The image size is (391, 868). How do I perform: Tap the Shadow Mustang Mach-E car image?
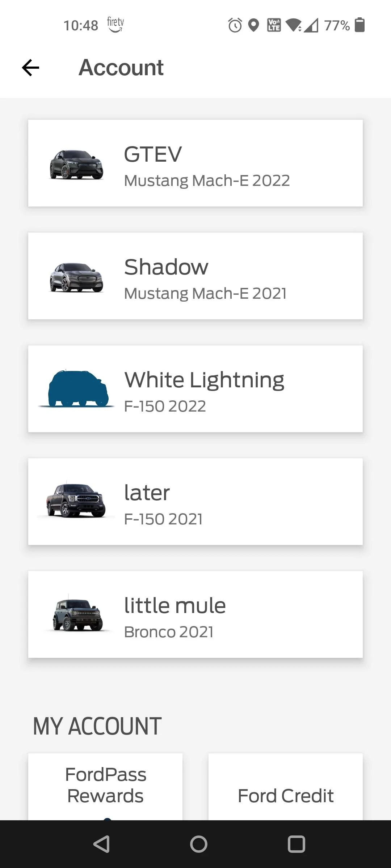(x=76, y=277)
